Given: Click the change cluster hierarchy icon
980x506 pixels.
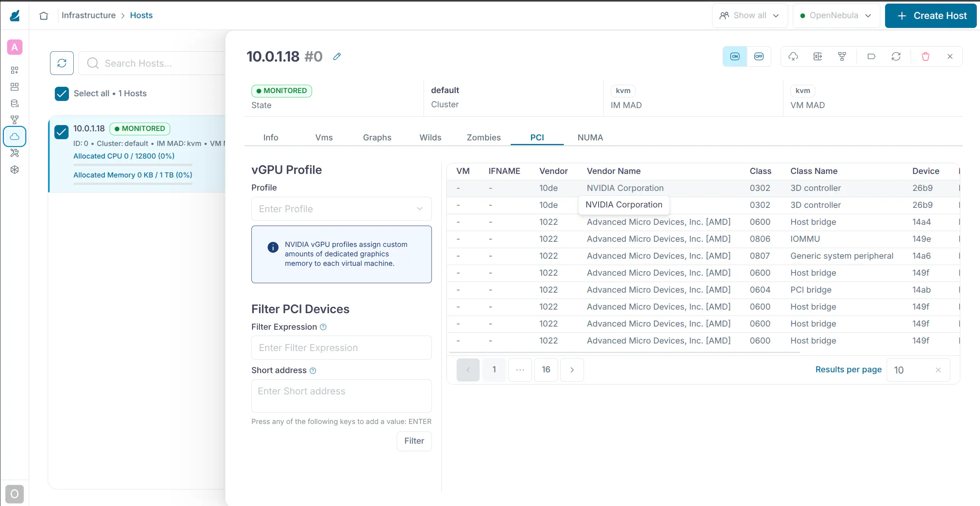Looking at the screenshot, I should coord(842,56).
